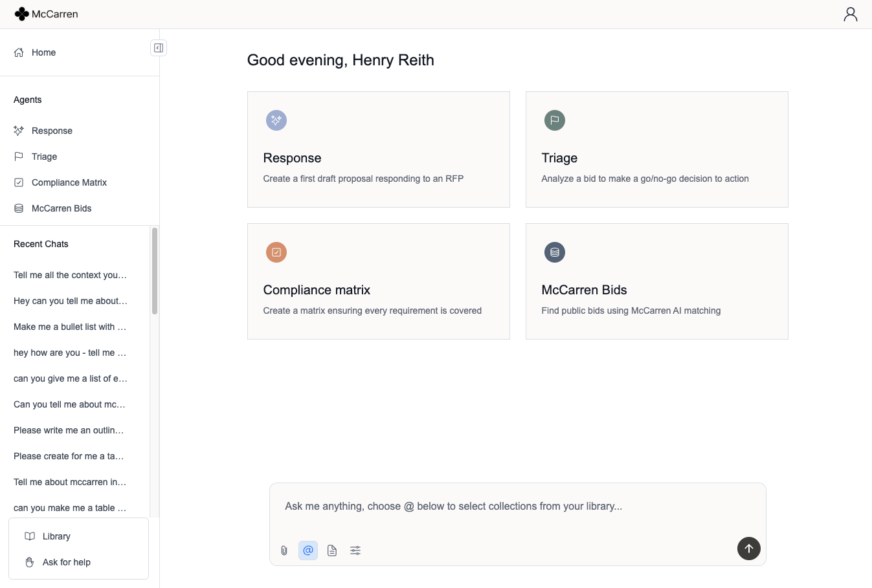Click the green flag icon on the Triage card
The height and width of the screenshot is (588, 872).
555,120
